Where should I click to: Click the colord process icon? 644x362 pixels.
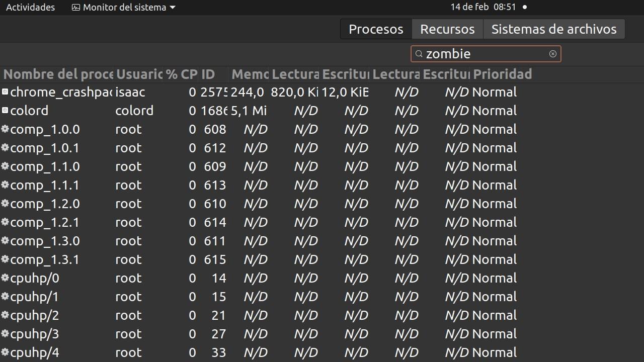click(5, 111)
